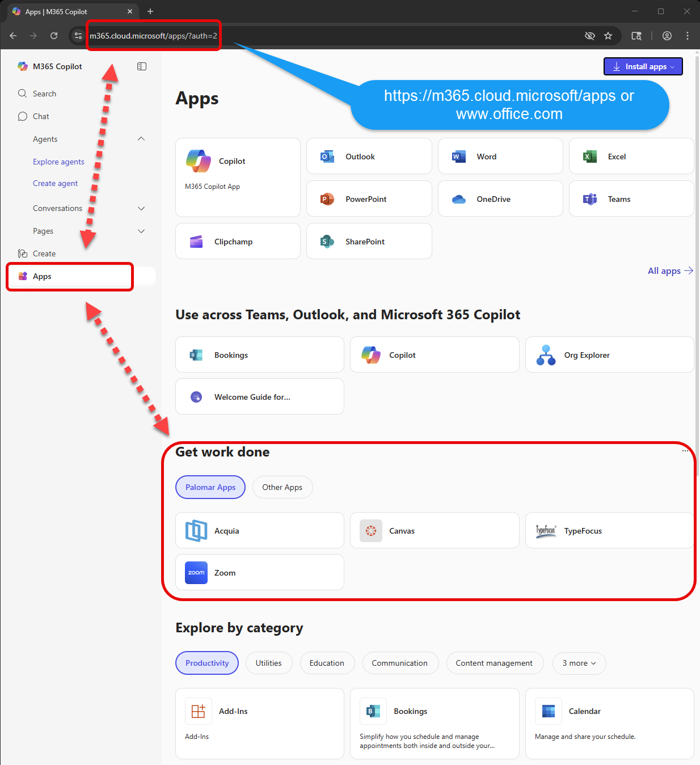Open the Install apps dropdown
The image size is (700, 765).
(x=643, y=66)
